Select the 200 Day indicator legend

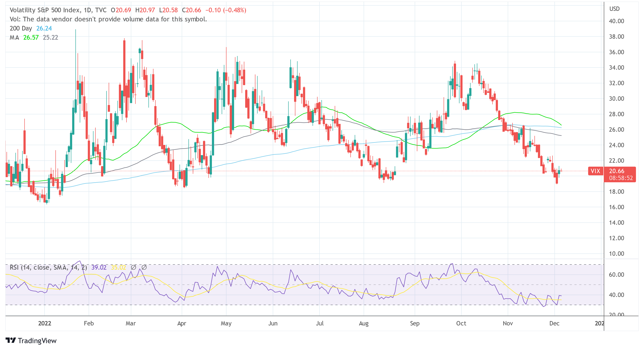coord(21,28)
